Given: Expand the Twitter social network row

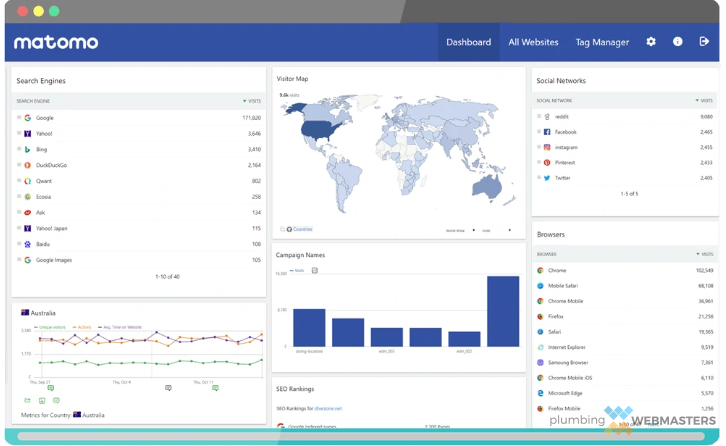Looking at the screenshot, I should (539, 177).
